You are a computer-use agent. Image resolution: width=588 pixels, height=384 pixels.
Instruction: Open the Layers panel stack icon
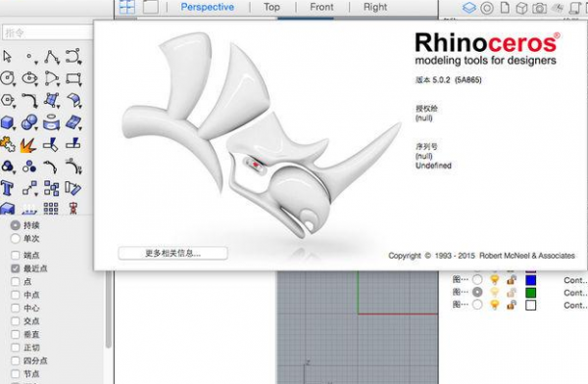coord(469,8)
